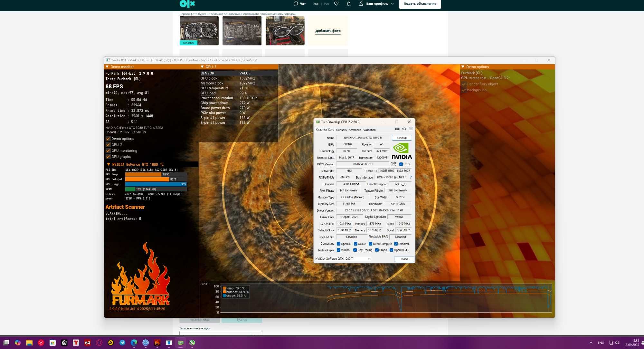
Task: Open the OLX Чат link
Action: coord(299,4)
